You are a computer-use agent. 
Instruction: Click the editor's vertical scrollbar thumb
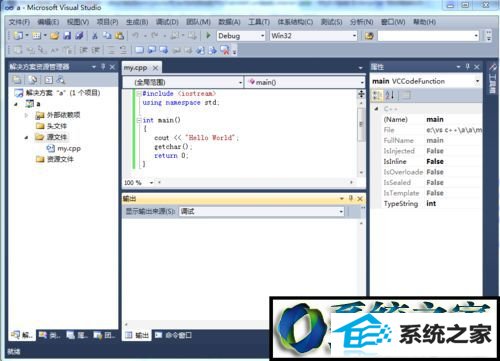click(361, 124)
